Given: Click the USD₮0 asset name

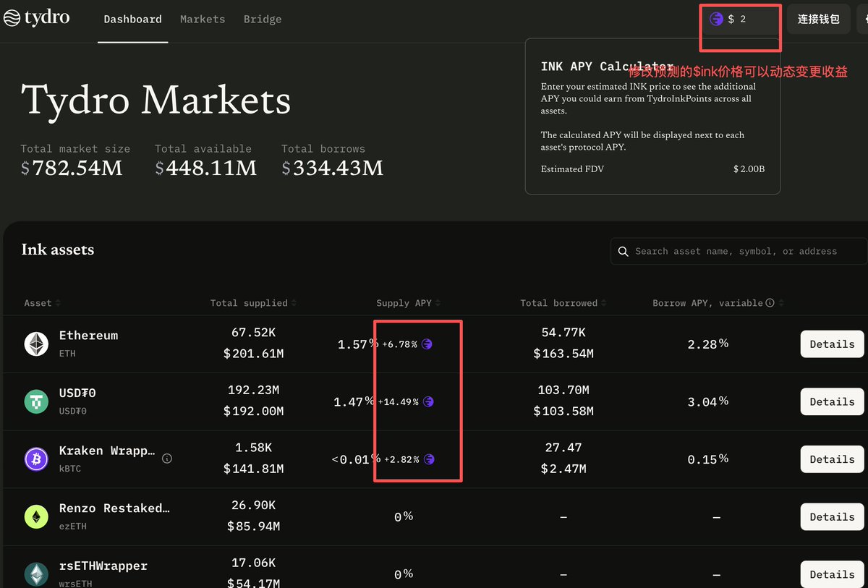Looking at the screenshot, I should (77, 393).
